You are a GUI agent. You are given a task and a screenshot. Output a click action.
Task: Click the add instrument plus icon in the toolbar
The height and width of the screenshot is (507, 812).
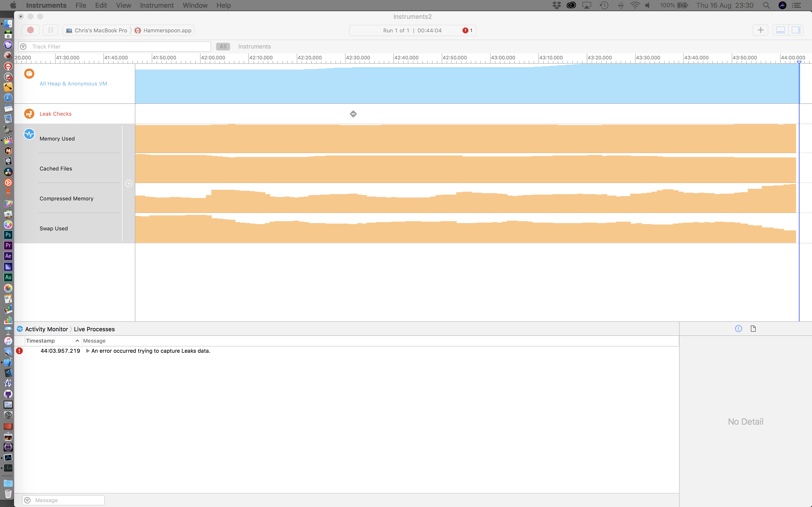tap(760, 30)
